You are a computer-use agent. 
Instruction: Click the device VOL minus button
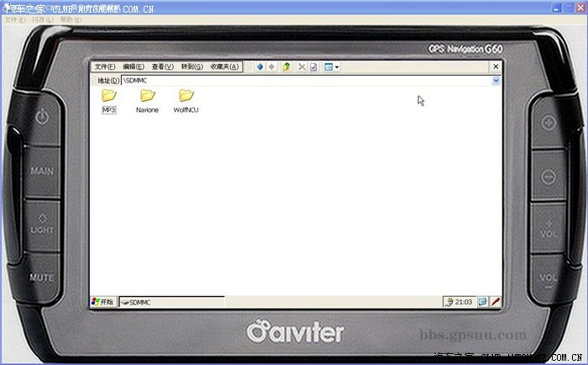[x=549, y=281]
